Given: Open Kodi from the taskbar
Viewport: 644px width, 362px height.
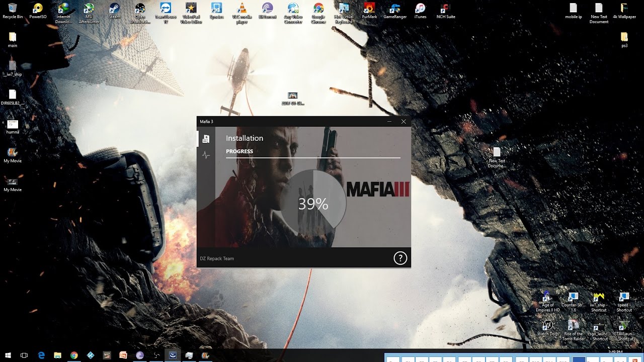Looking at the screenshot, I should (x=91, y=355).
